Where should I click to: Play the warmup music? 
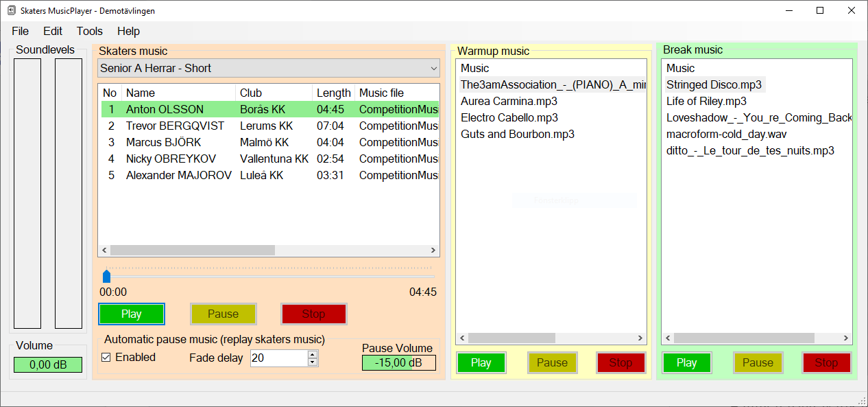click(481, 362)
